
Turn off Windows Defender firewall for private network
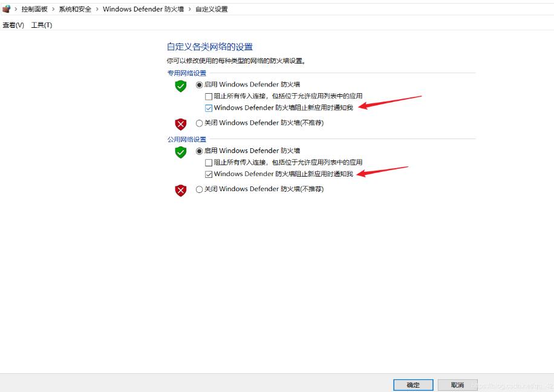(x=199, y=123)
